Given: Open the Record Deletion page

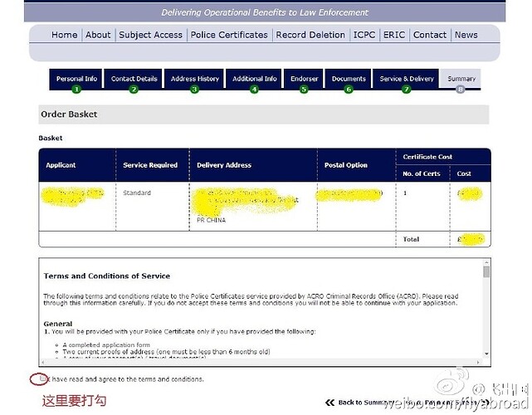Looking at the screenshot, I should point(310,35).
